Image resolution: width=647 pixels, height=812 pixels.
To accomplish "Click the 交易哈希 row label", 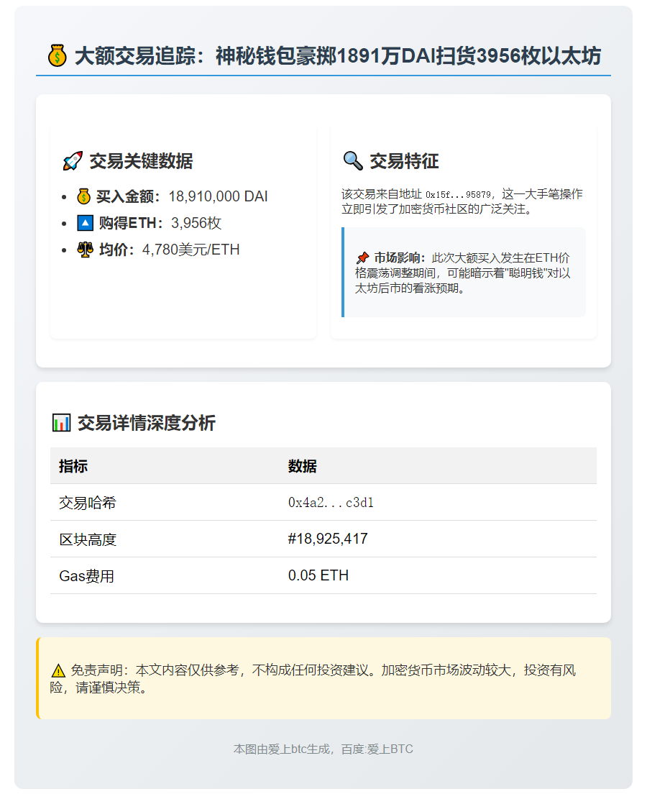I will (88, 503).
